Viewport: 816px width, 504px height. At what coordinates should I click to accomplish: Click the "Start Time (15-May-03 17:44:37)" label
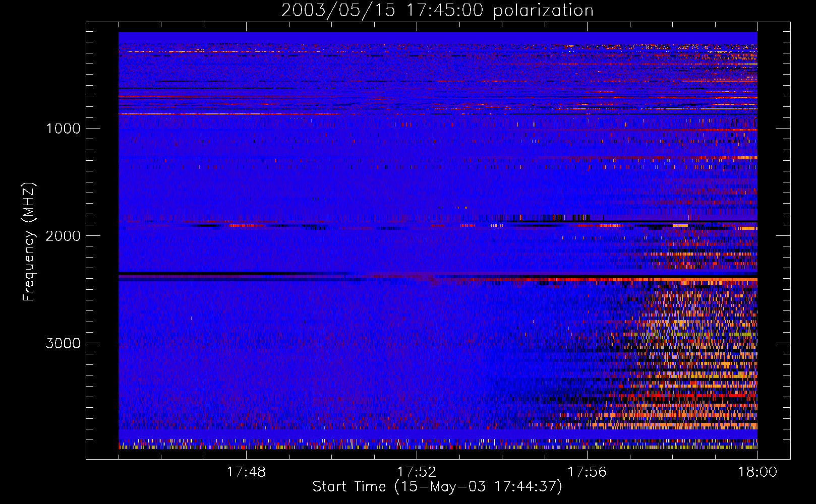pyautogui.click(x=437, y=487)
